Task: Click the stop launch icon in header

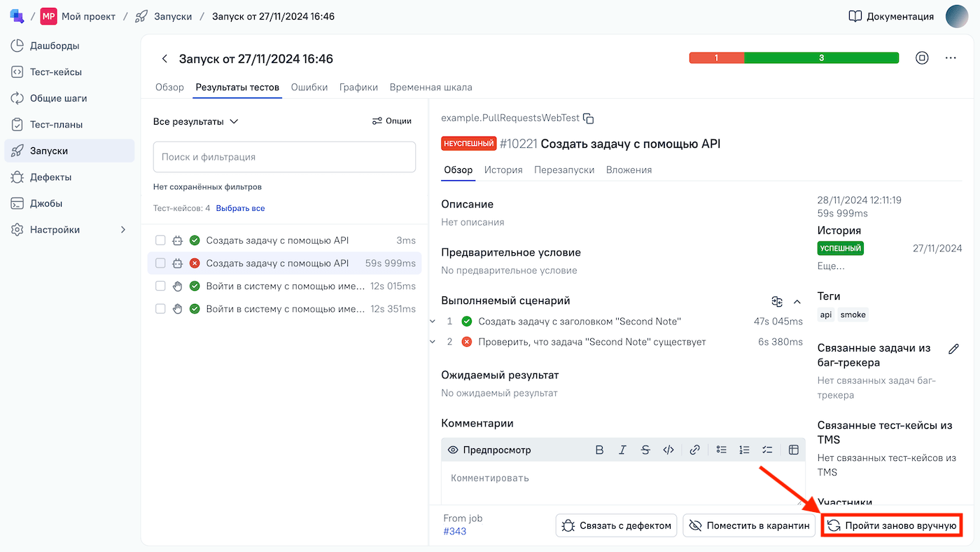Action: (922, 58)
